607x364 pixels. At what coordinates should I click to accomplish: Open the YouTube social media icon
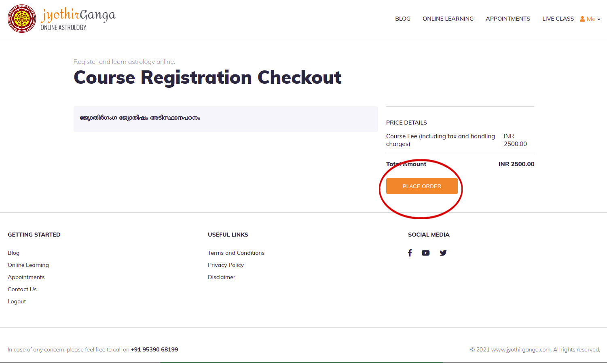[425, 253]
